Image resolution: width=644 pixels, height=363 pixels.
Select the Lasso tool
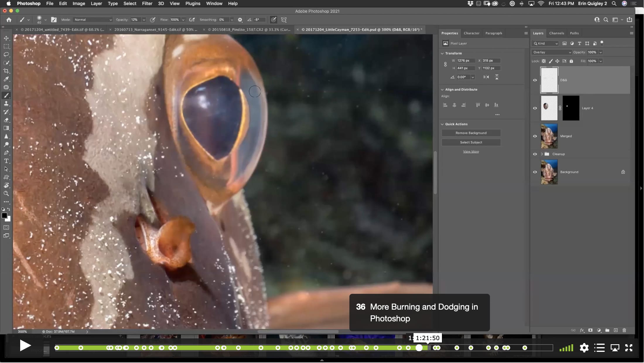point(6,55)
